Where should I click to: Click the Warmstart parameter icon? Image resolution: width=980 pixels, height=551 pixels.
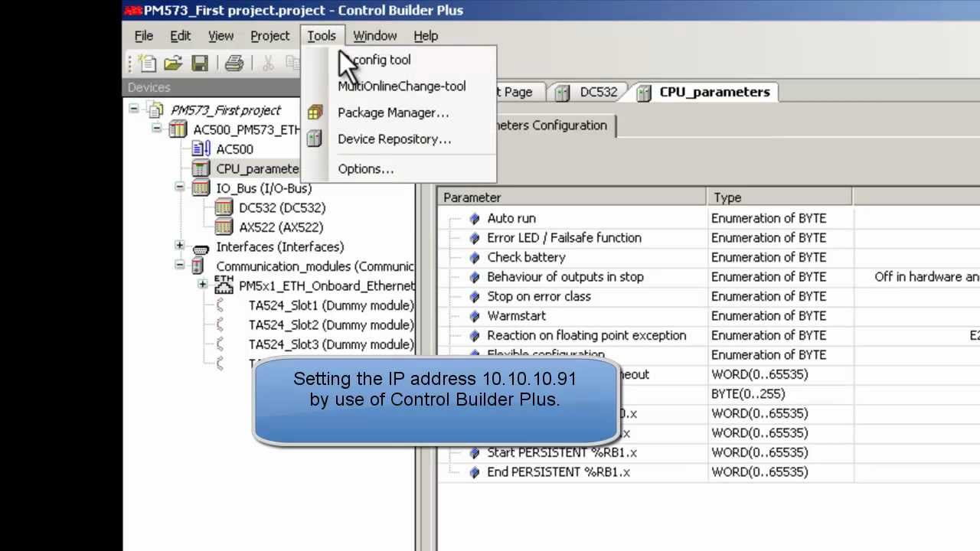point(475,316)
